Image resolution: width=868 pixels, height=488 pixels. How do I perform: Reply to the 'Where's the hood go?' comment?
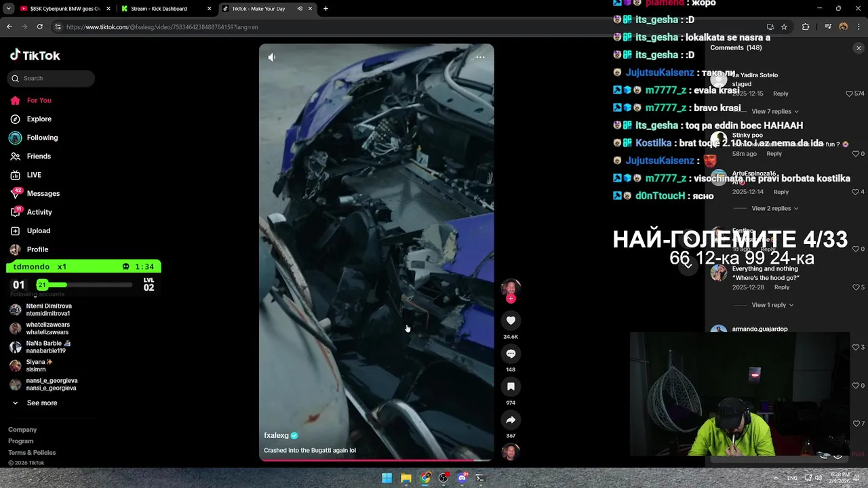781,287
